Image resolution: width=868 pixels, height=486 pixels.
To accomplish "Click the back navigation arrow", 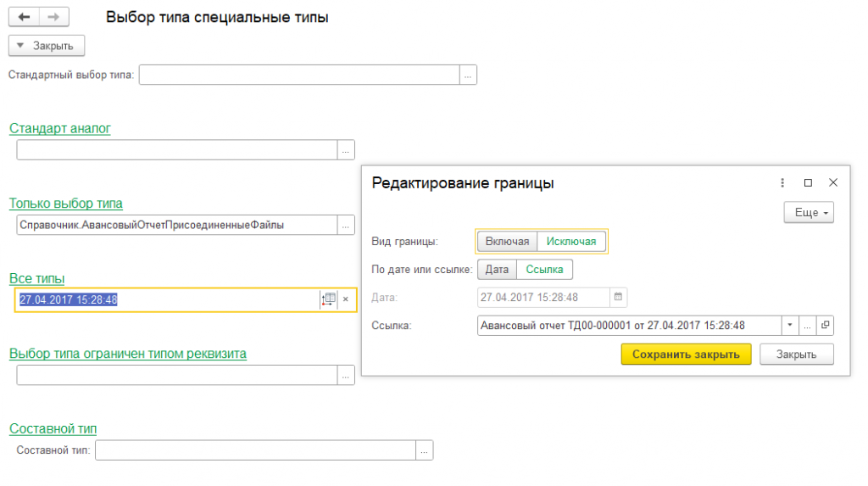I will 24,18.
